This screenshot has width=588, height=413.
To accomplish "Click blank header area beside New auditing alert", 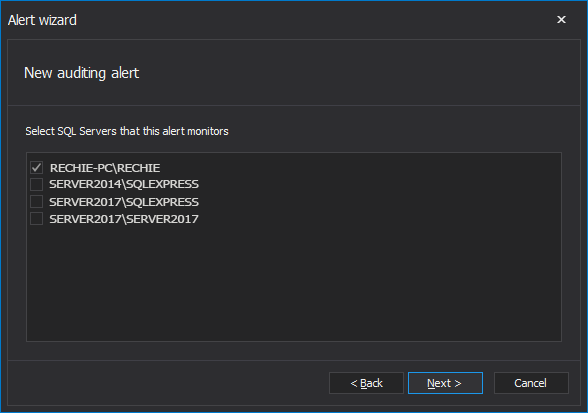I will tap(356, 73).
